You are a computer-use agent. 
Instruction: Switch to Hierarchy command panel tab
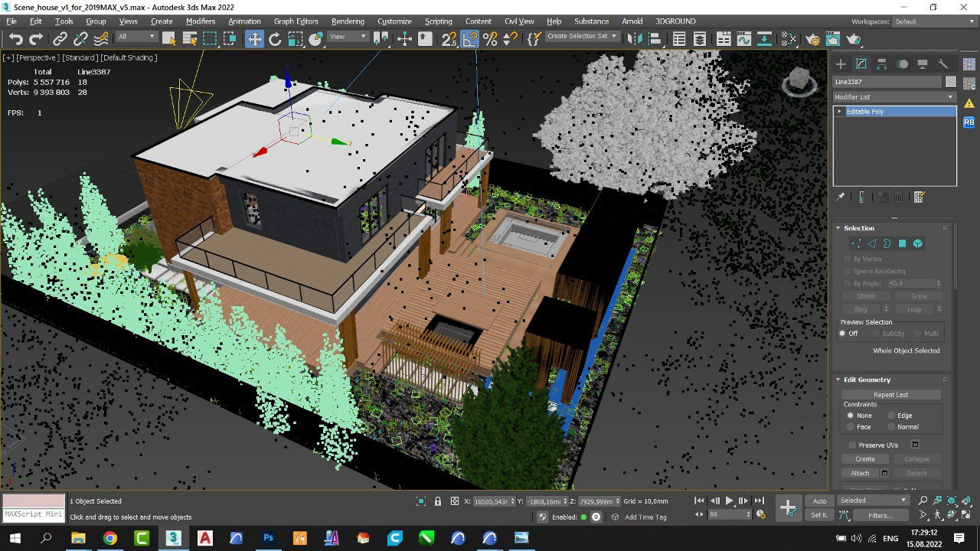tap(882, 64)
